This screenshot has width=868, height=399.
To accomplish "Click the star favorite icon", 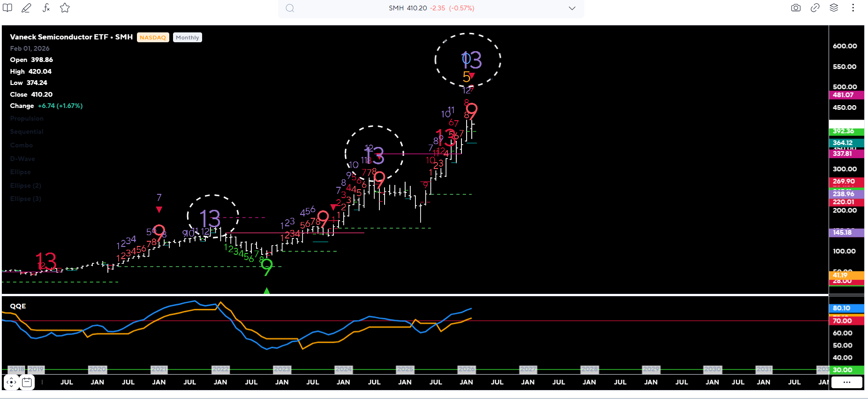I will click(65, 8).
